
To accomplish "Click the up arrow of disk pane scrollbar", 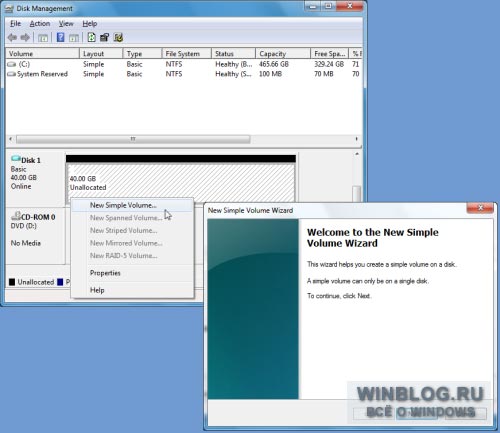I will tap(357, 154).
